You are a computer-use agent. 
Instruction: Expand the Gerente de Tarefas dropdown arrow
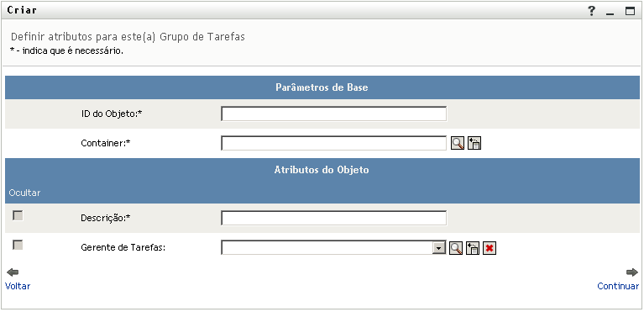click(x=439, y=248)
